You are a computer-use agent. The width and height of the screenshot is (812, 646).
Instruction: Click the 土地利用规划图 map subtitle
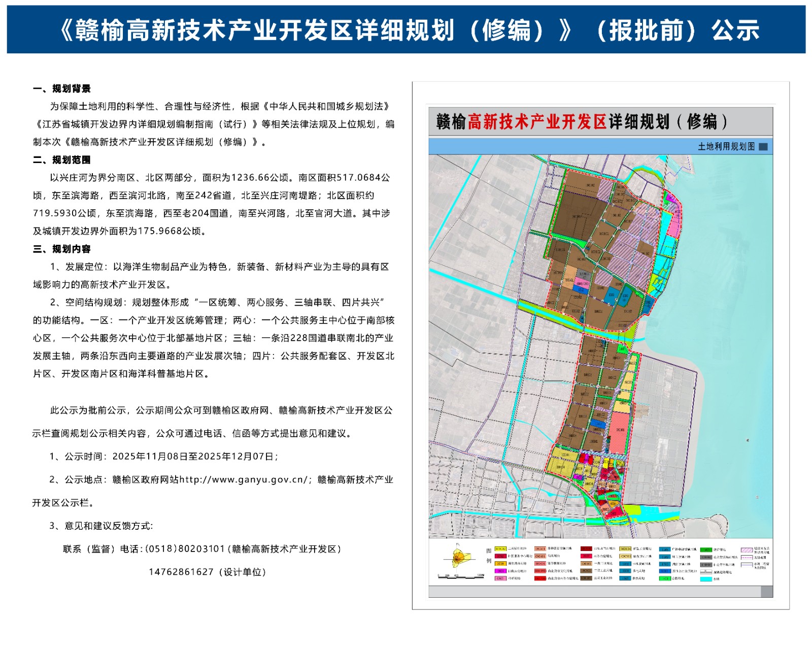pyautogui.click(x=726, y=147)
